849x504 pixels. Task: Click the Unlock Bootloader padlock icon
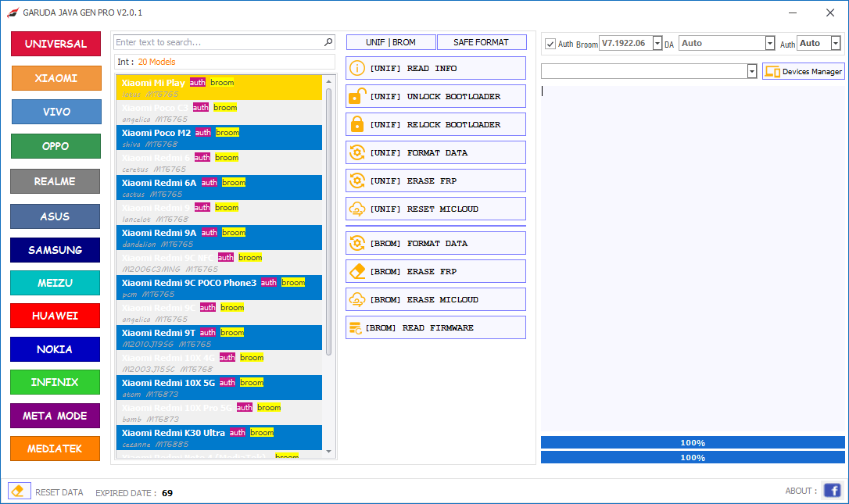[357, 96]
